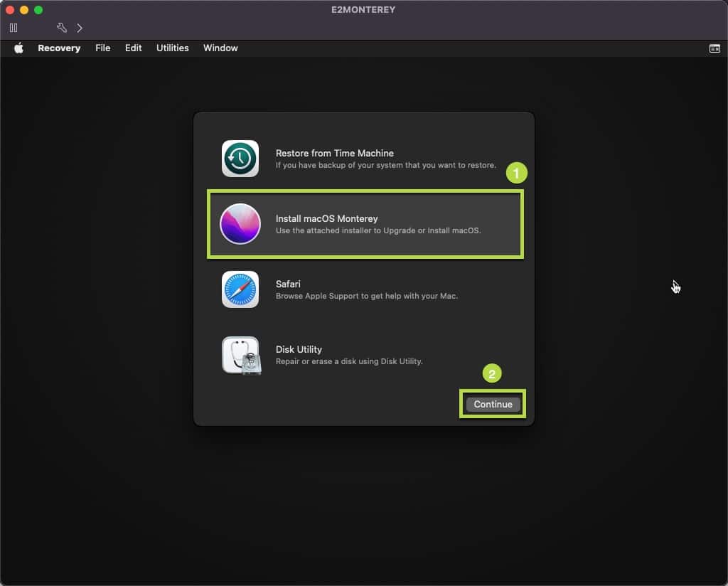728x586 pixels.
Task: Click 'If you have backup of your system' description
Action: [x=385, y=165]
